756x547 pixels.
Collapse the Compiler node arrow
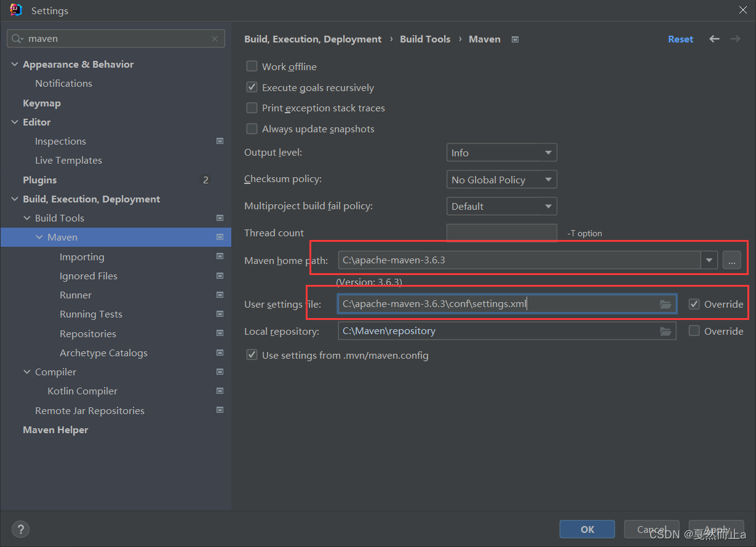coord(27,372)
